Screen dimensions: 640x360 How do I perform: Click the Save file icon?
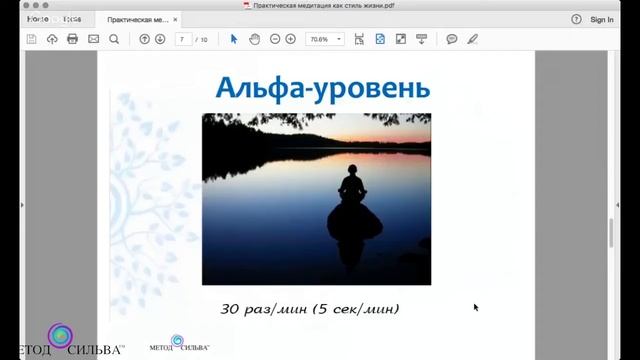(31, 39)
